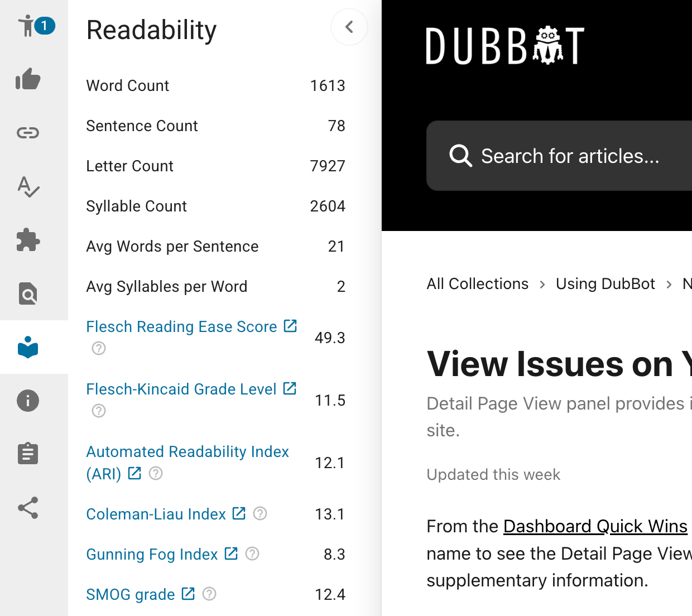Select the share icon in sidebar
The width and height of the screenshot is (692, 616).
(28, 508)
